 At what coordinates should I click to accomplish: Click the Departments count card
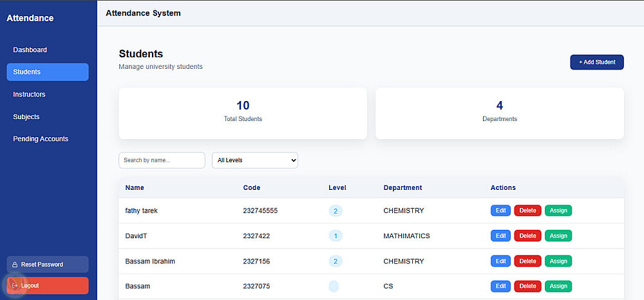tap(500, 113)
